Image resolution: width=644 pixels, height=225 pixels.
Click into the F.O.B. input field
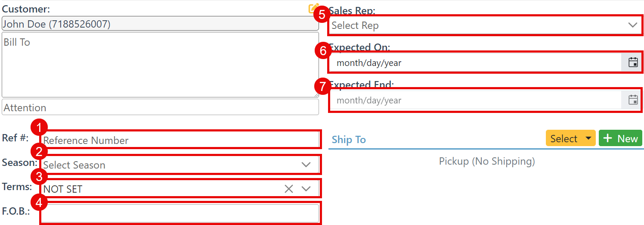(x=180, y=213)
